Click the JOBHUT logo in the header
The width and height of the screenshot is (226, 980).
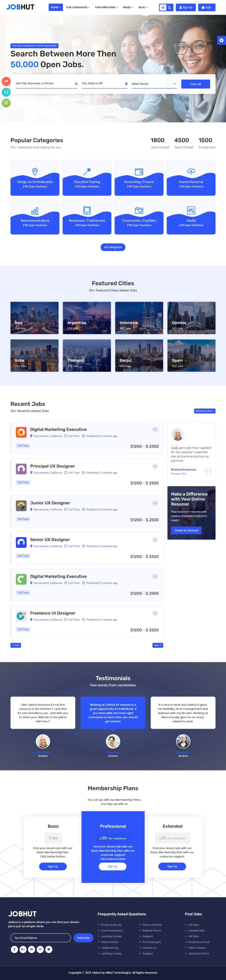click(20, 7)
